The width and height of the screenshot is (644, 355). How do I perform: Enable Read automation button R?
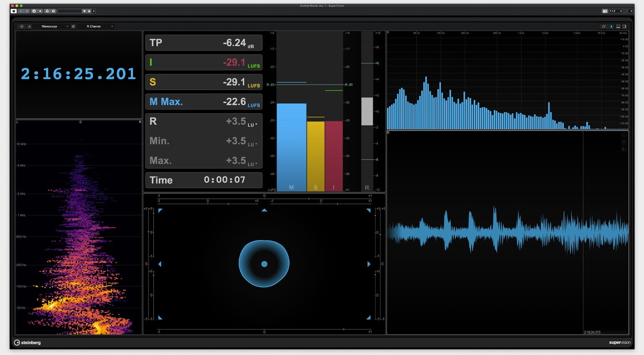[21, 11]
